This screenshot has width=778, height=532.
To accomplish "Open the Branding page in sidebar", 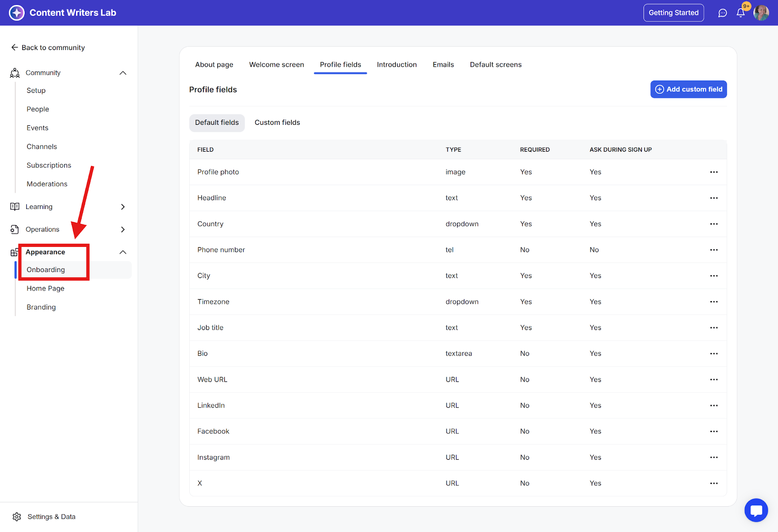I will click(41, 307).
